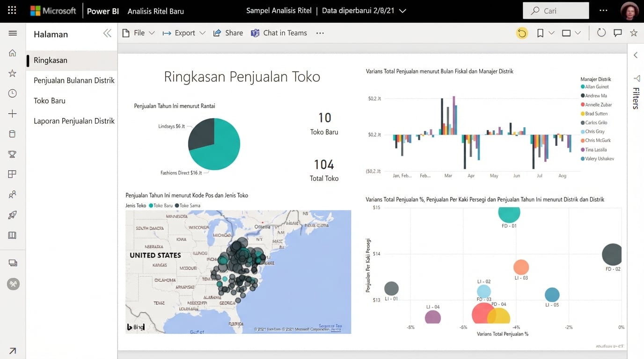Viewport: 644px width, 359px height.
Task: Click the yellow reset-to-default icon
Action: pos(522,33)
